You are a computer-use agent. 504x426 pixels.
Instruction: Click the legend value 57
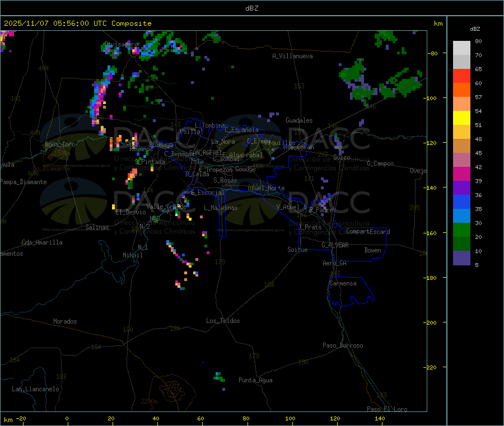478,97
